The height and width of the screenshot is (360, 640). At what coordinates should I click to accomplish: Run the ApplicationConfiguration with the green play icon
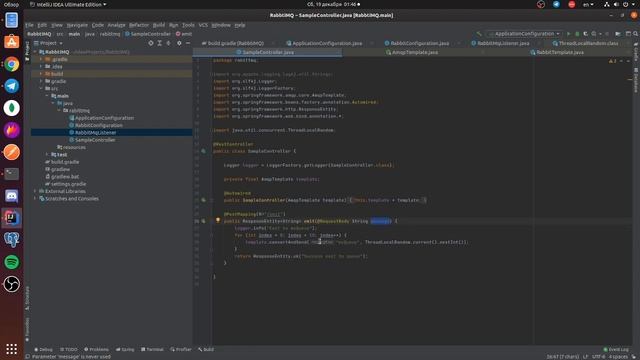click(568, 34)
